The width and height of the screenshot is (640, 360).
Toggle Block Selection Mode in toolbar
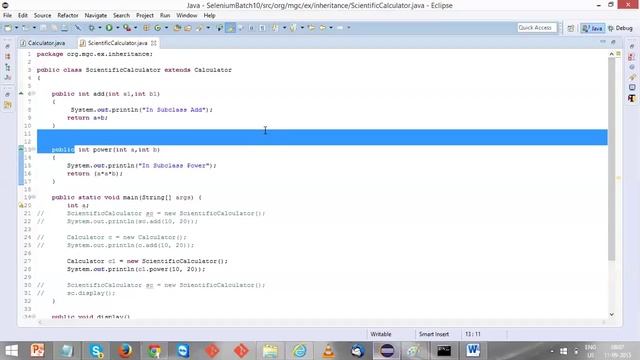pyautogui.click(x=251, y=28)
